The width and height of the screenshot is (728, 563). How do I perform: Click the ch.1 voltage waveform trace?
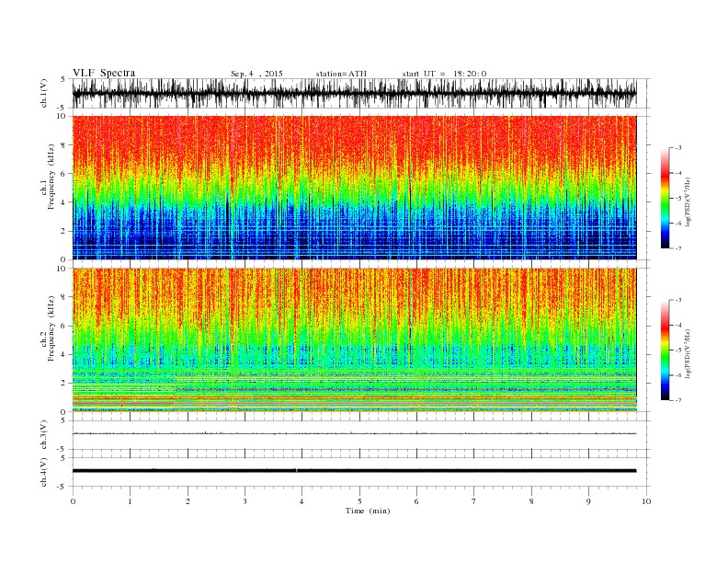click(x=354, y=93)
